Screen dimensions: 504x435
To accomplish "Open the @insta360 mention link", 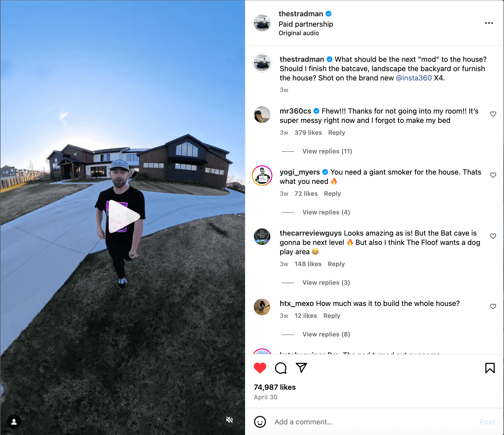I will (414, 78).
